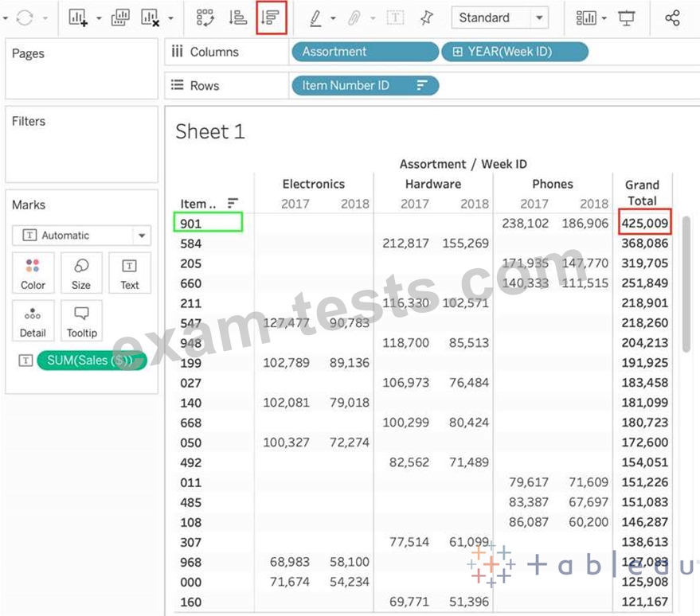The image size is (700, 616).
Task: Click the Fix Axes pin icon
Action: (x=427, y=18)
